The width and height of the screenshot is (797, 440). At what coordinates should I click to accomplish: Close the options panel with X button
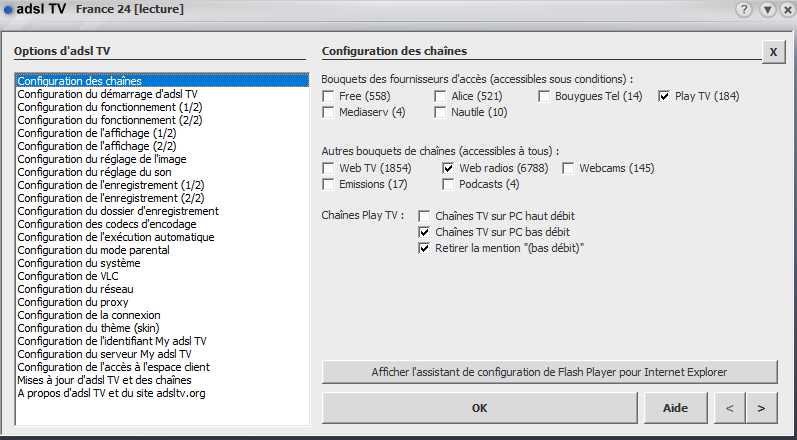point(772,52)
